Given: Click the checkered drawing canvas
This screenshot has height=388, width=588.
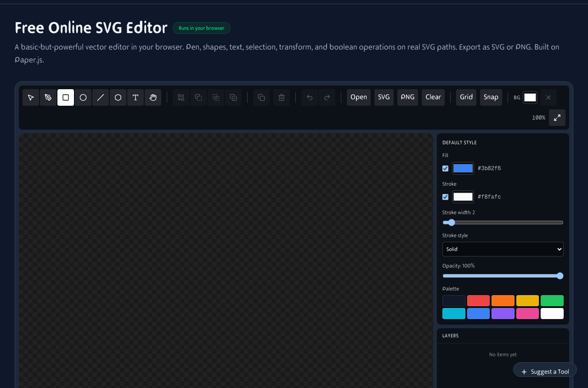Looking at the screenshot, I should [x=226, y=261].
